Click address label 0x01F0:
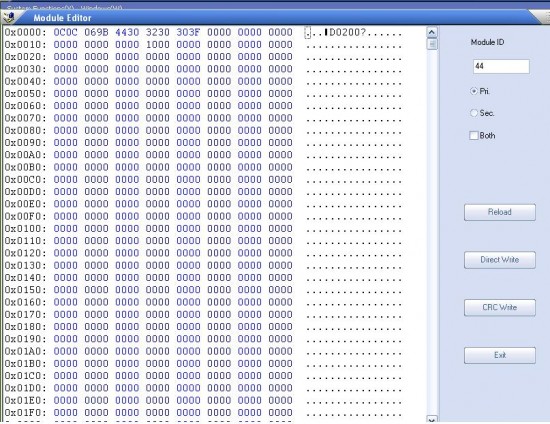The width and height of the screenshot is (550, 424). coord(26,413)
